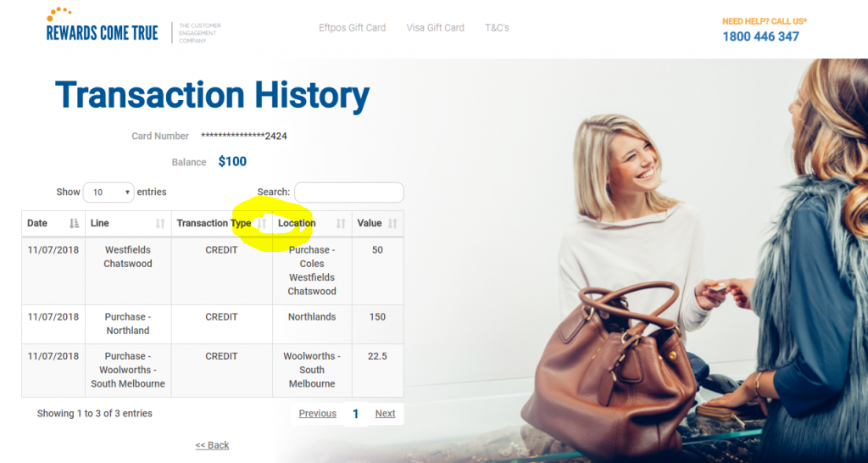This screenshot has width=868, height=463.
Task: Sort by Transaction Type arrows icon
Action: (x=262, y=224)
